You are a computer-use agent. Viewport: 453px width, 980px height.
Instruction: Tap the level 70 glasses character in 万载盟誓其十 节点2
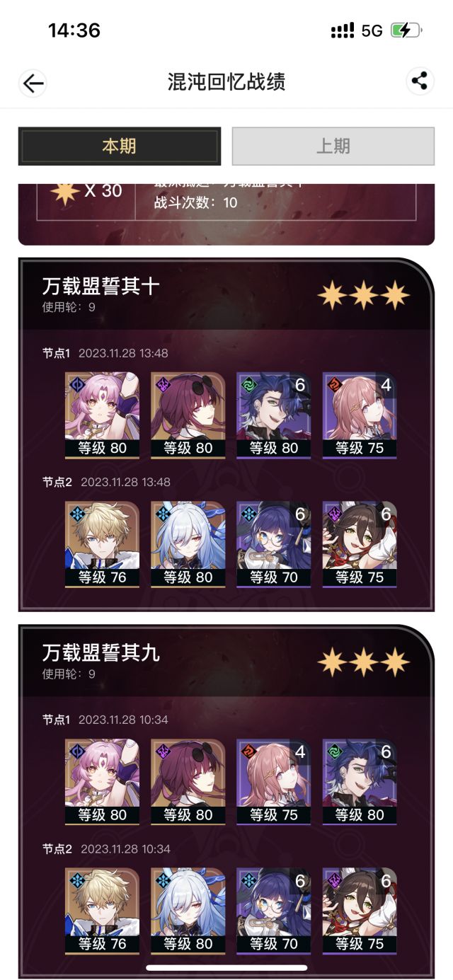coord(274,545)
